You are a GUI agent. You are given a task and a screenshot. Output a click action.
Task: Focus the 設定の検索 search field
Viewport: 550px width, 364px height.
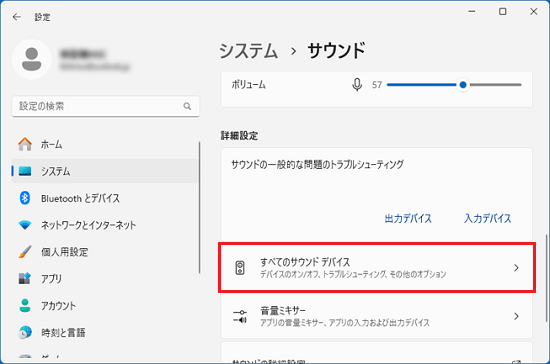106,106
